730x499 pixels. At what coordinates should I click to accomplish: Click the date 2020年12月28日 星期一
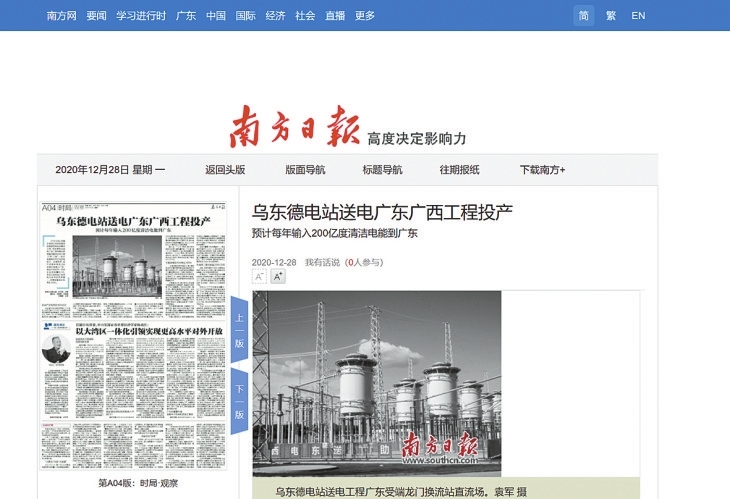110,170
